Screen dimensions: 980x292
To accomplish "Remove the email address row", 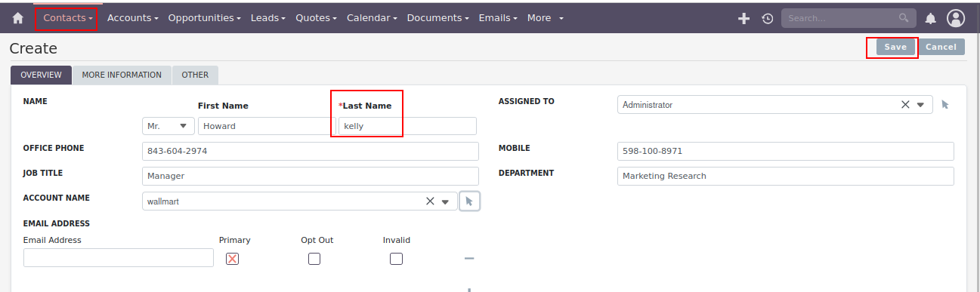I will pos(469,258).
